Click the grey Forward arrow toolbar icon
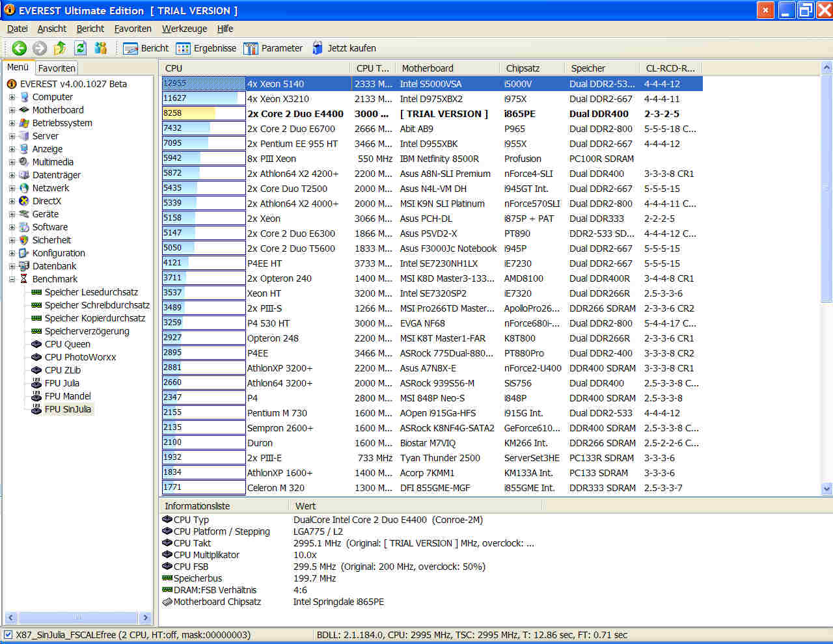Viewport: 833px width, 644px height. coord(40,48)
